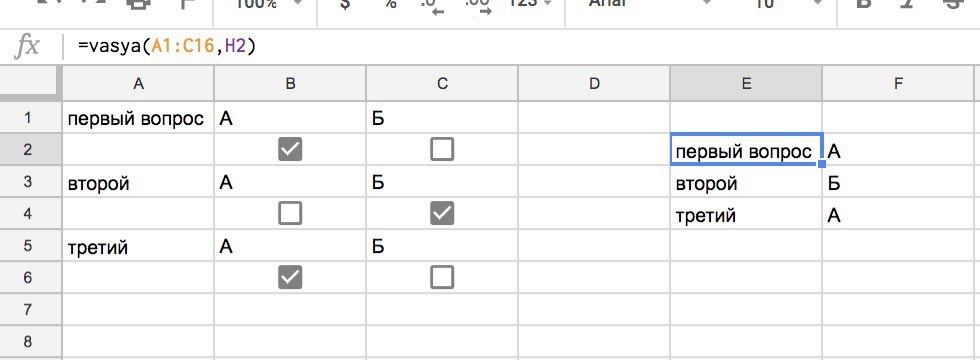Open the 123 number format dropdown
Viewport: 980px width, 360px height.
pyautogui.click(x=531, y=4)
